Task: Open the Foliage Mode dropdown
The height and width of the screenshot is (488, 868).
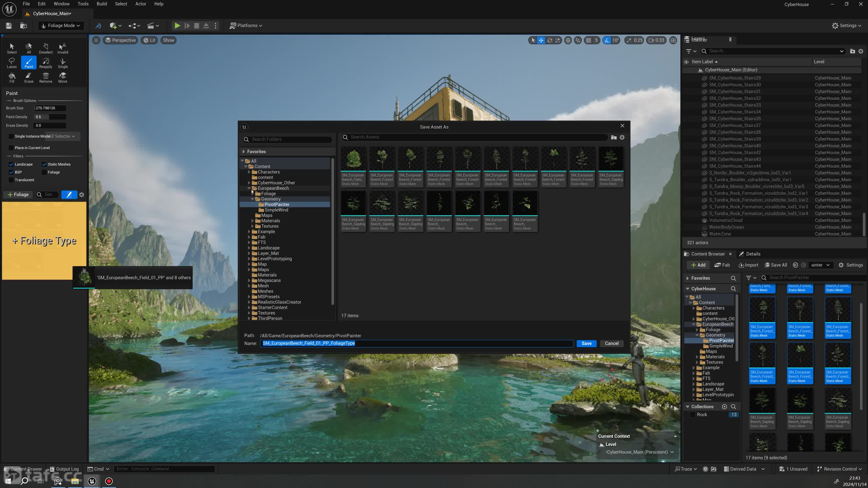Action: (61, 25)
